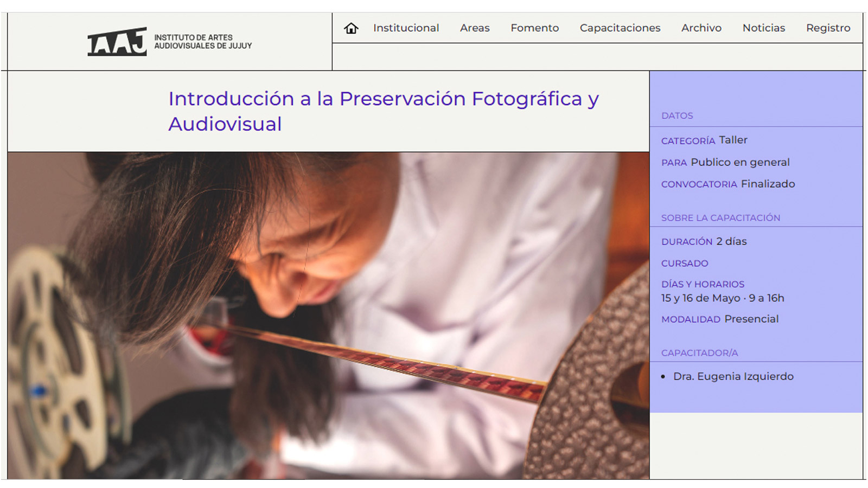868x488 pixels.
Task: Open the Capacitaciones menu
Action: click(620, 28)
